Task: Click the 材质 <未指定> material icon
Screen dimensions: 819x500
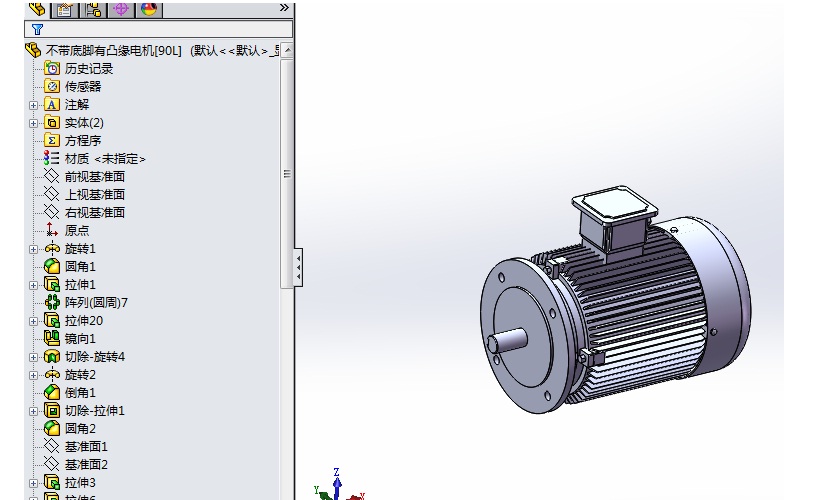Action: click(x=52, y=158)
